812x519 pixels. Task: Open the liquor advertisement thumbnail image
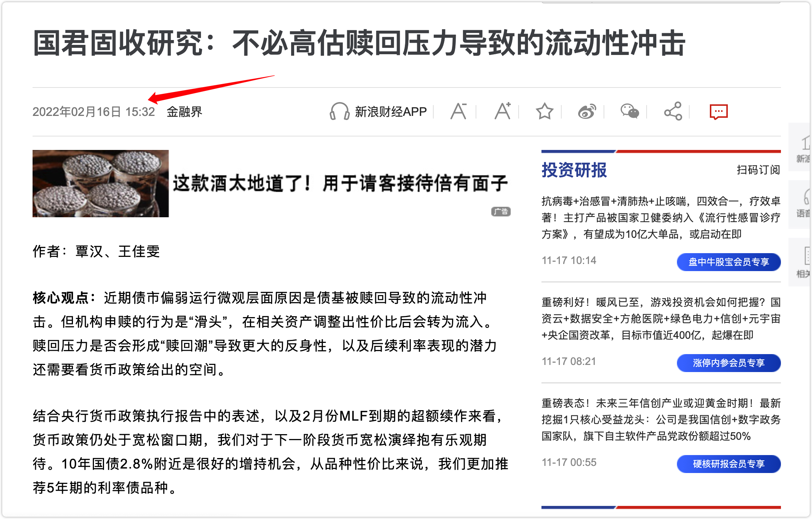click(101, 184)
